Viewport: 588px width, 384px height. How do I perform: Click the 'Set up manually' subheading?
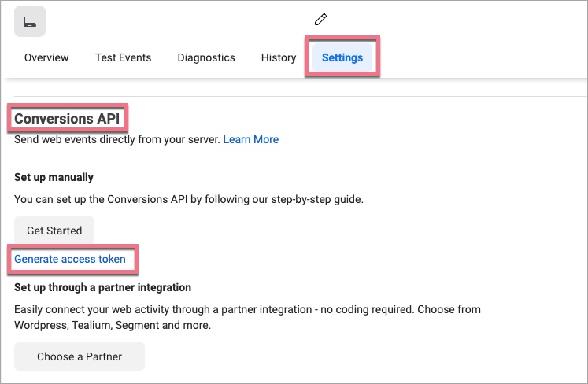[x=54, y=177]
